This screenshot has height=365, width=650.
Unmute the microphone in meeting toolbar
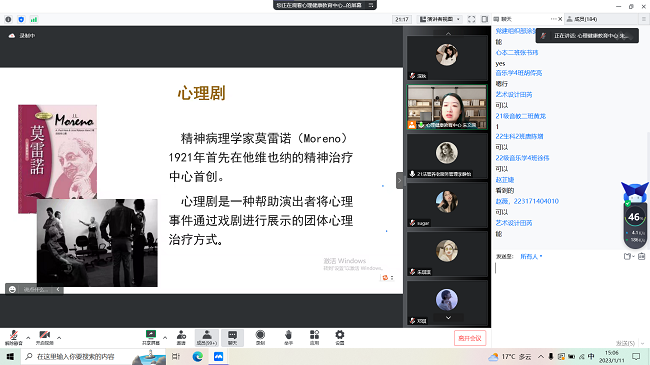pyautogui.click(x=13, y=337)
